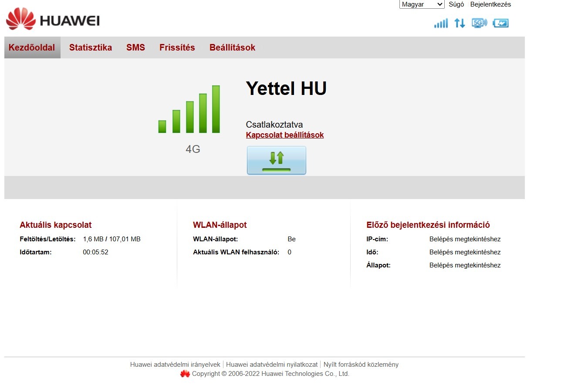Image resolution: width=578 pixels, height=392 pixels.
Task: Click the battery/power status icon
Action: (x=500, y=23)
